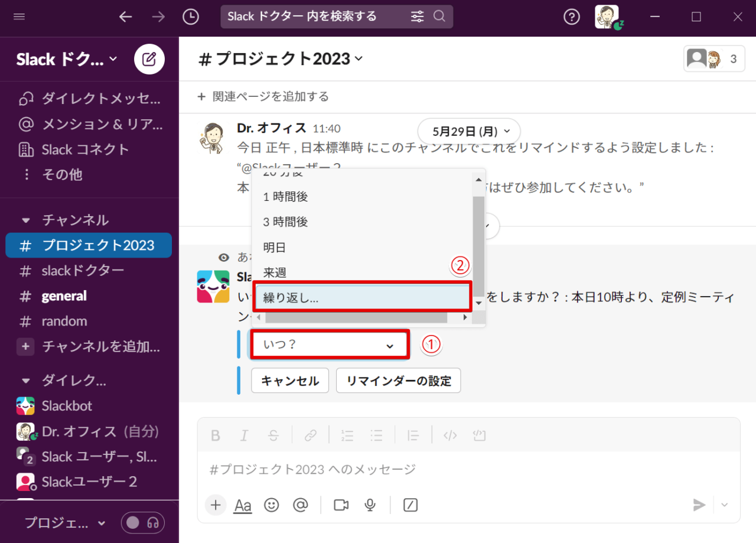Switch to random channel
This screenshot has height=543, width=756.
tap(89, 321)
